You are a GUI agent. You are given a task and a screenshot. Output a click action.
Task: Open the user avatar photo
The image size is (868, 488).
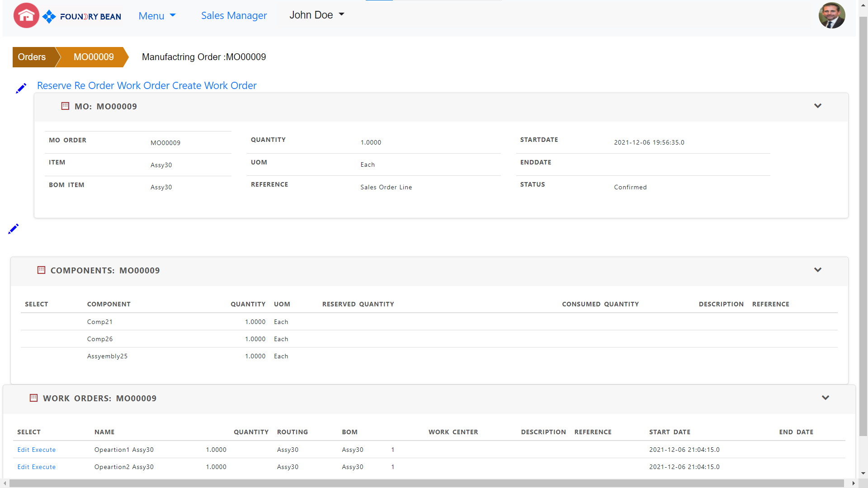tap(831, 15)
